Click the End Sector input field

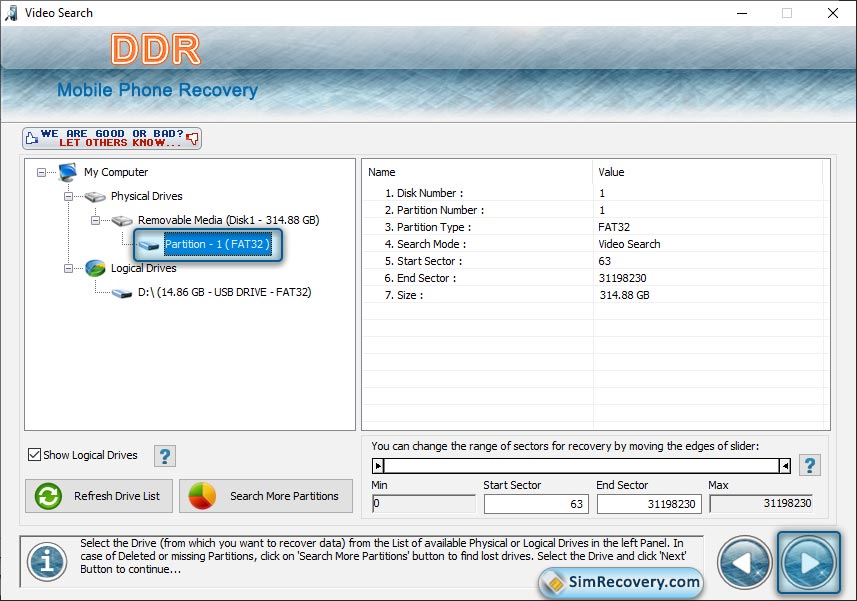click(x=649, y=504)
